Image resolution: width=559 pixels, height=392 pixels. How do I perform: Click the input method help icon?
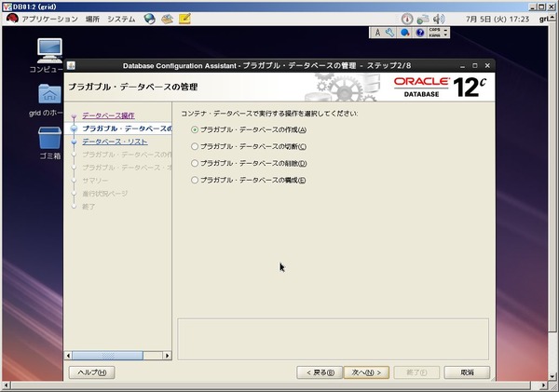coord(420,33)
